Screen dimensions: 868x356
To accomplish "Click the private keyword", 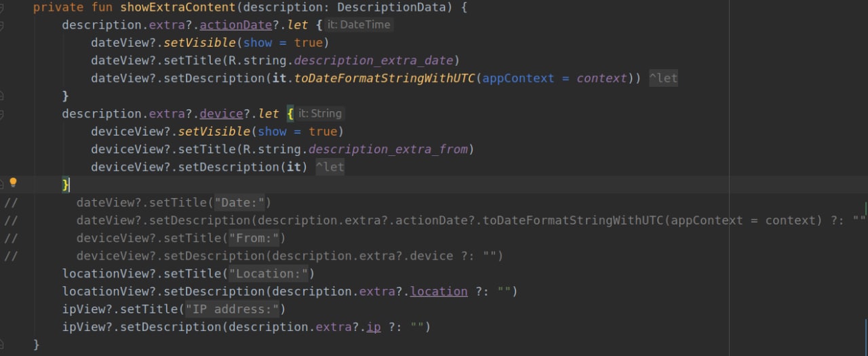I will (59, 7).
